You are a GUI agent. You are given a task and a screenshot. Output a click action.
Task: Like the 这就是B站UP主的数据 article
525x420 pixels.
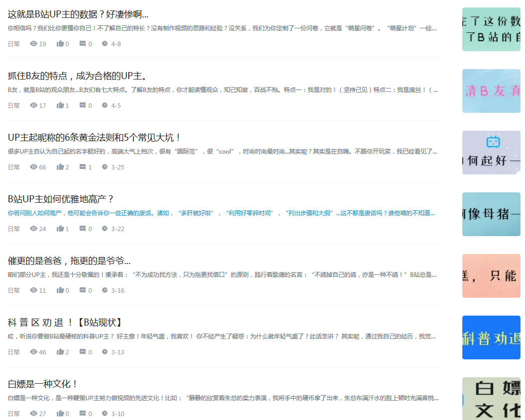click(x=60, y=43)
